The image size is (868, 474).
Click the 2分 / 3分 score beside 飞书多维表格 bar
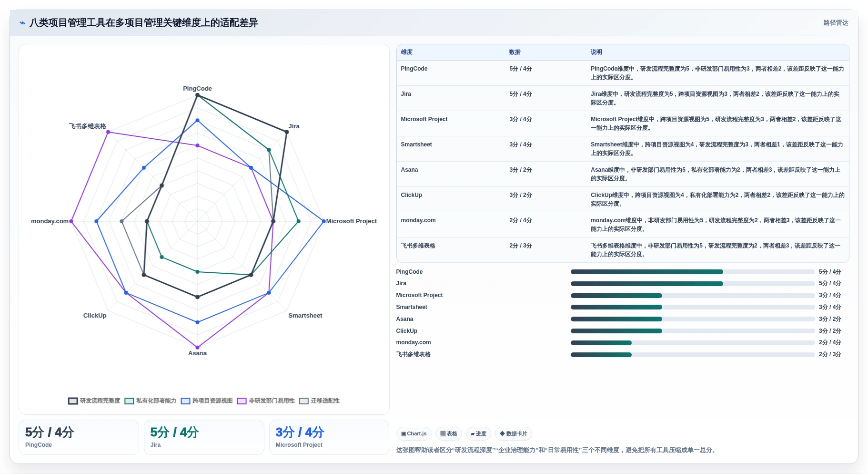[830, 355]
